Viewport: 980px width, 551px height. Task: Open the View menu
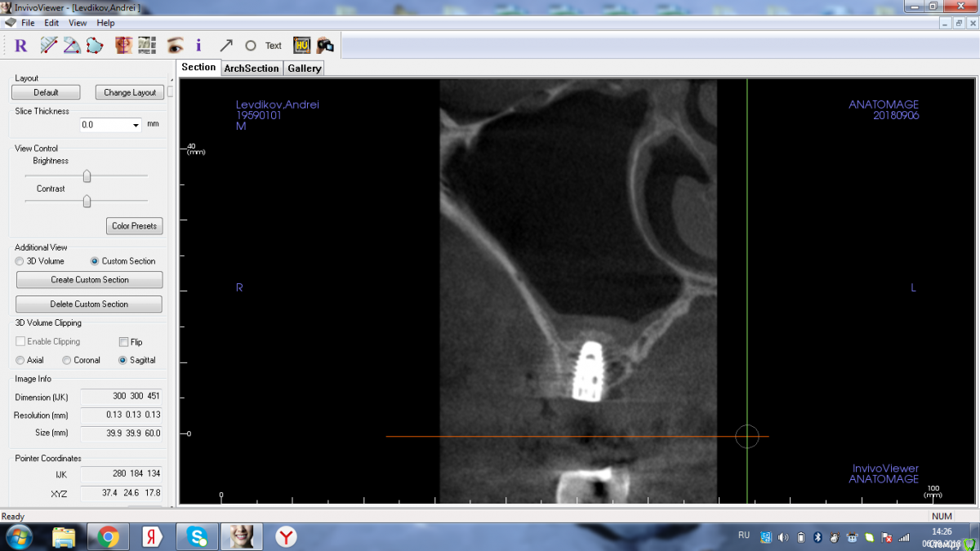coord(78,23)
